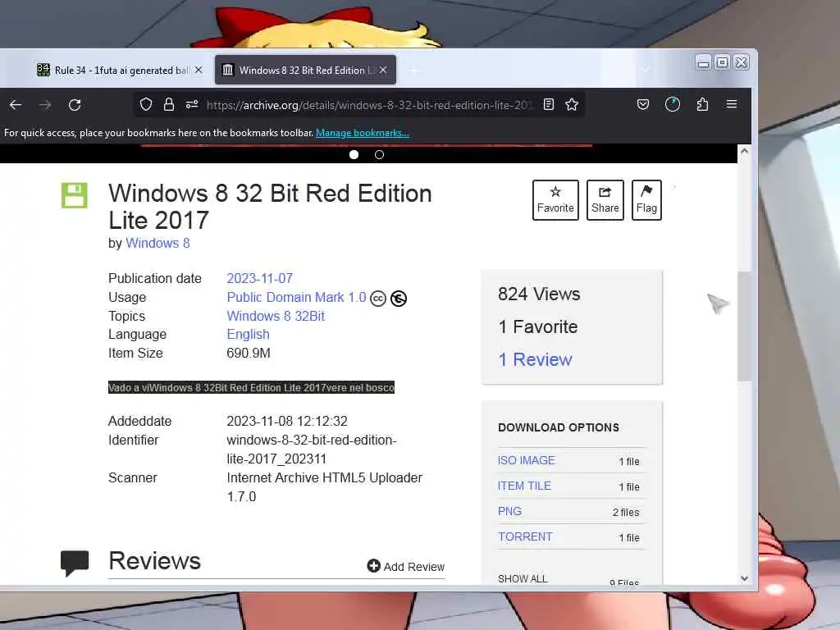Click the Creative Commons CC icon
Screen dimensions: 840x630
pos(378,299)
